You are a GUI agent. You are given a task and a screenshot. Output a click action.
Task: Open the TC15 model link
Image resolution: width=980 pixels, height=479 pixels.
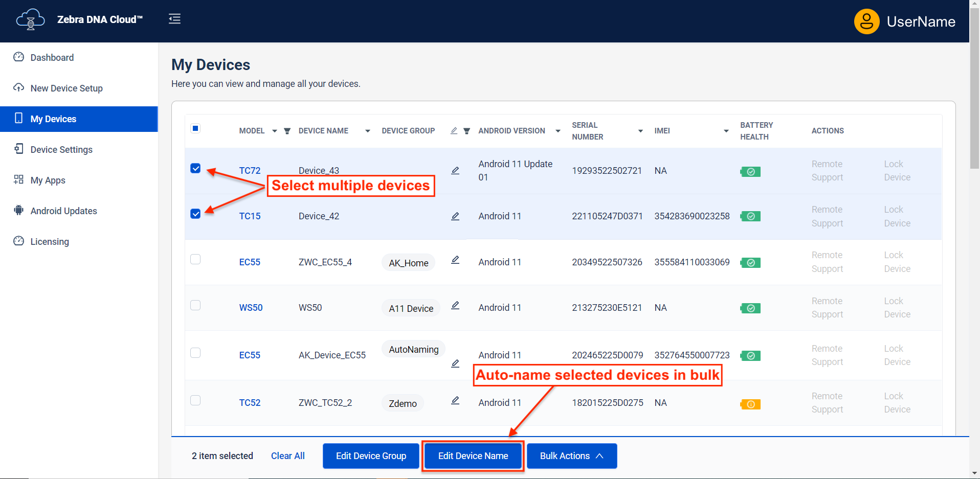point(250,216)
